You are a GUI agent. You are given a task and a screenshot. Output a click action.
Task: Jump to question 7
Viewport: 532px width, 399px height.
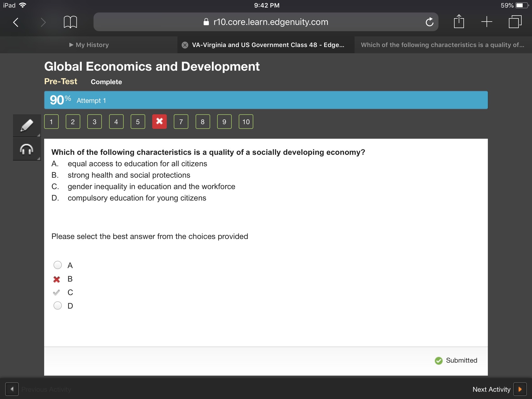181,122
